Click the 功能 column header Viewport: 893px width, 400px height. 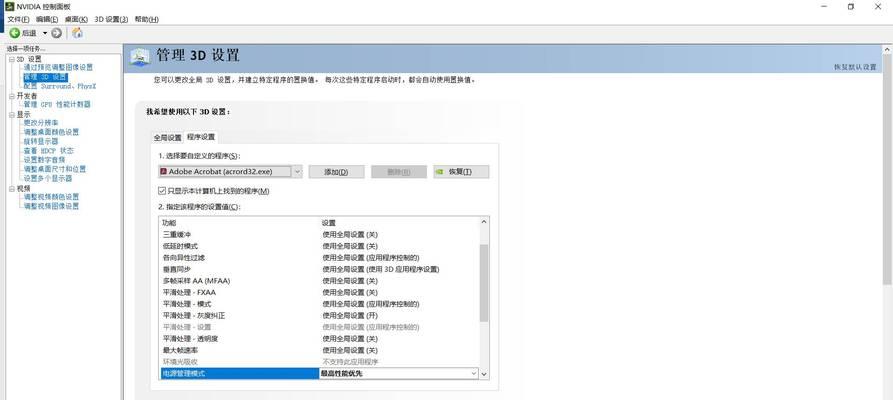[x=170, y=223]
